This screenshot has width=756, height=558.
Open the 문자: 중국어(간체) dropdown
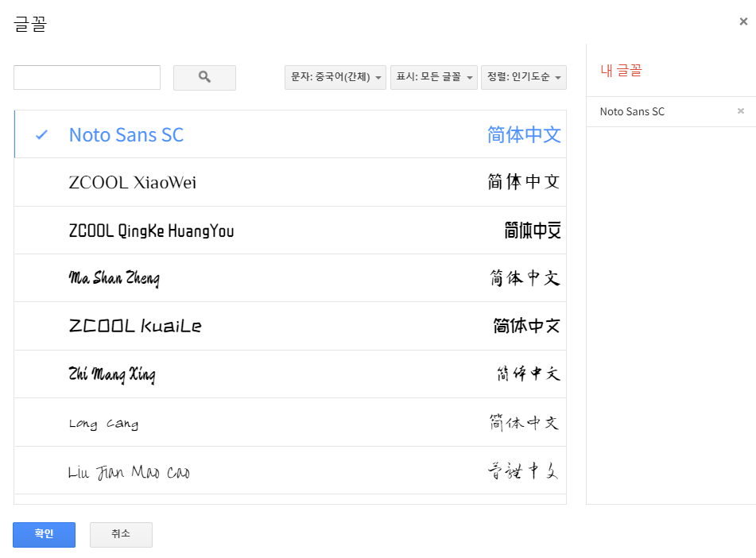(335, 77)
